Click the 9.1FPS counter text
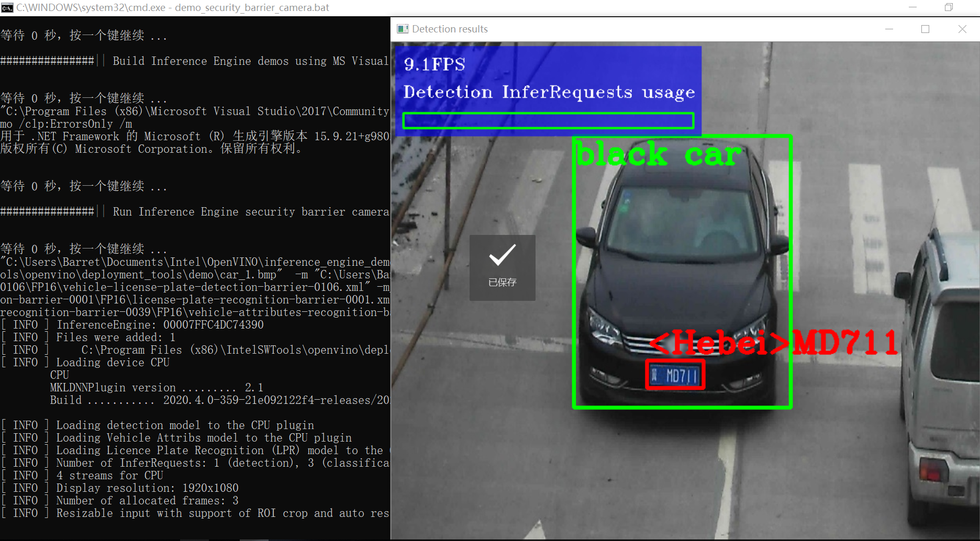980x541 pixels. click(435, 64)
